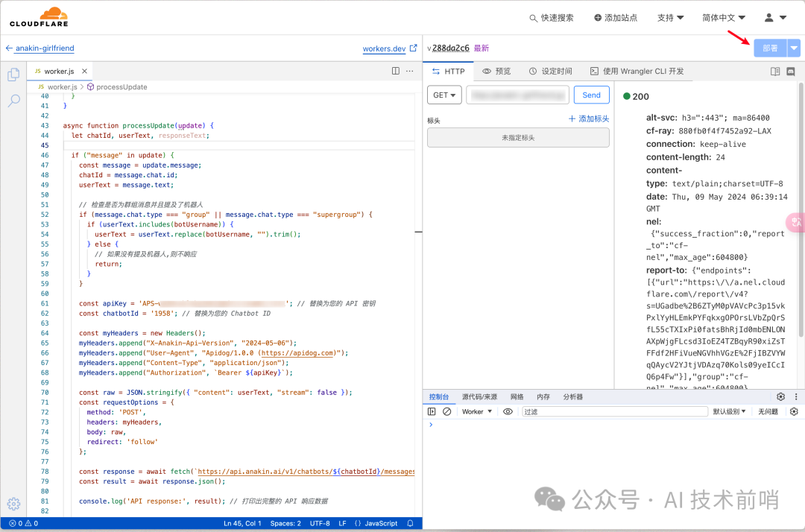Click the workers.dev external-link icon
Viewport: 805px width, 532px height.
point(413,48)
